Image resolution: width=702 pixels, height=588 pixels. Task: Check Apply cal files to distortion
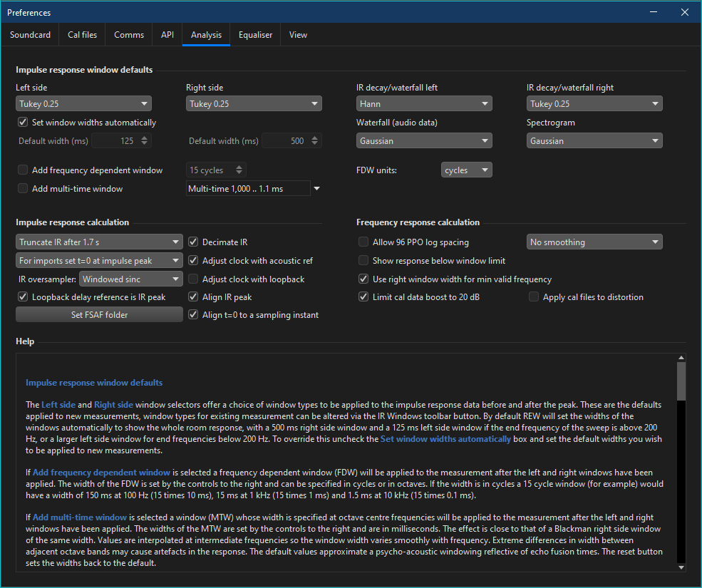(x=534, y=297)
